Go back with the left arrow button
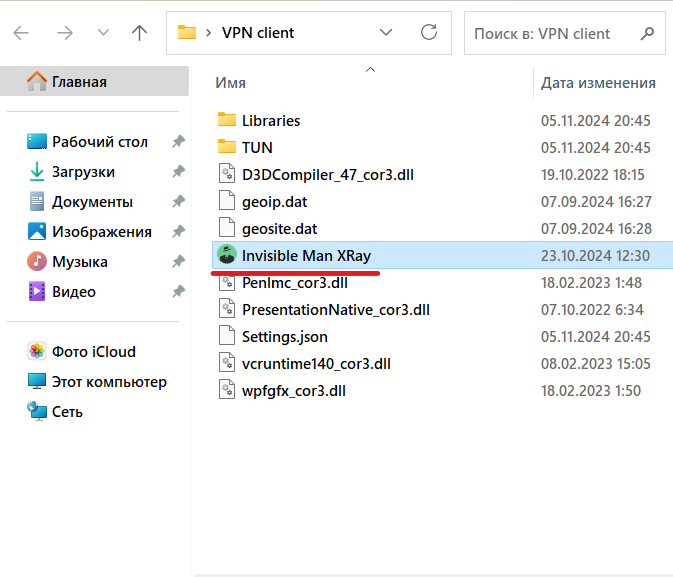The width and height of the screenshot is (673, 577). (x=21, y=33)
